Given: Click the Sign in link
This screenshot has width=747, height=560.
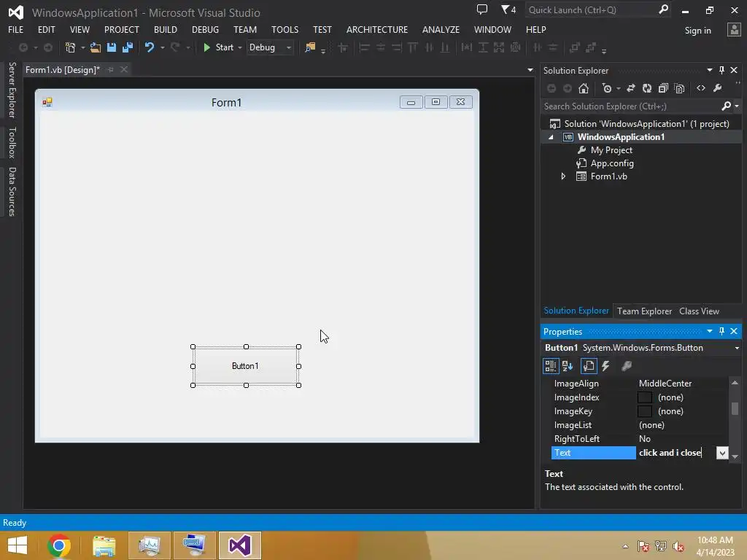Looking at the screenshot, I should click(697, 31).
